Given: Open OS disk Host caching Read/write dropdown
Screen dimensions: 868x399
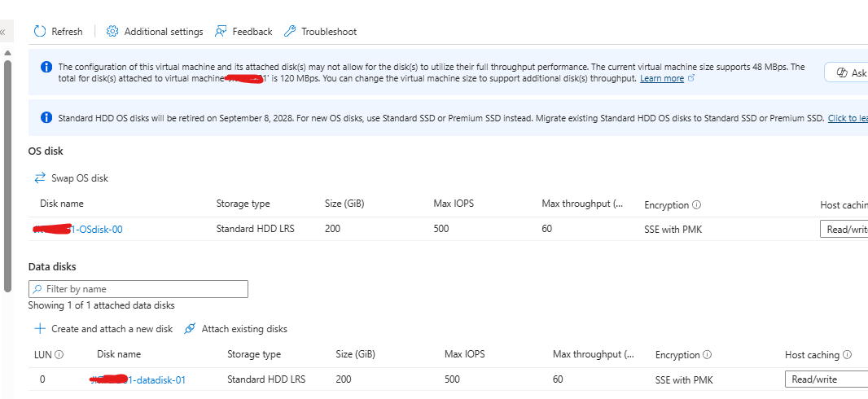Looking at the screenshot, I should 844,229.
